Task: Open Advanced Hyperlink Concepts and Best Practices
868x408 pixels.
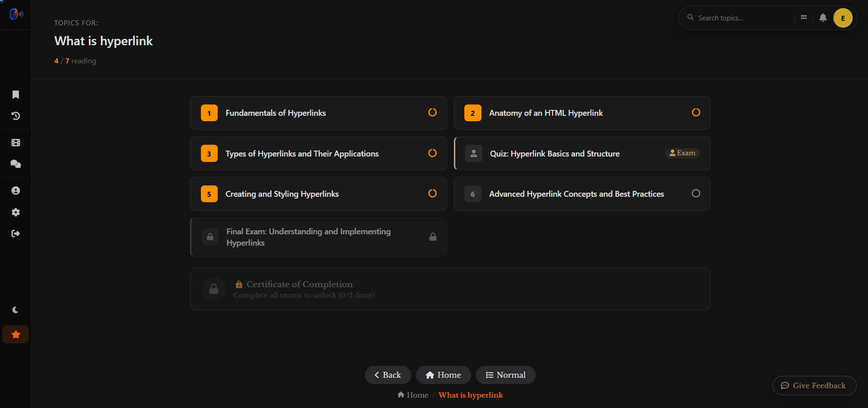Action: click(x=582, y=194)
